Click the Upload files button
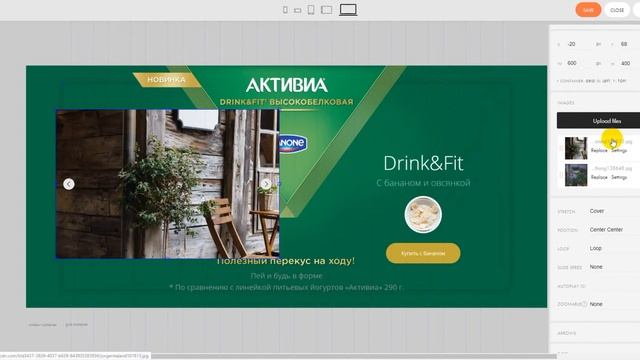The height and width of the screenshot is (360, 640). point(598,121)
